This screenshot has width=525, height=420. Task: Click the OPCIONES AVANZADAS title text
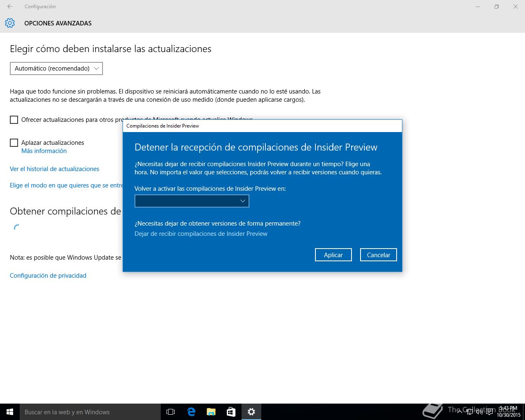click(58, 23)
